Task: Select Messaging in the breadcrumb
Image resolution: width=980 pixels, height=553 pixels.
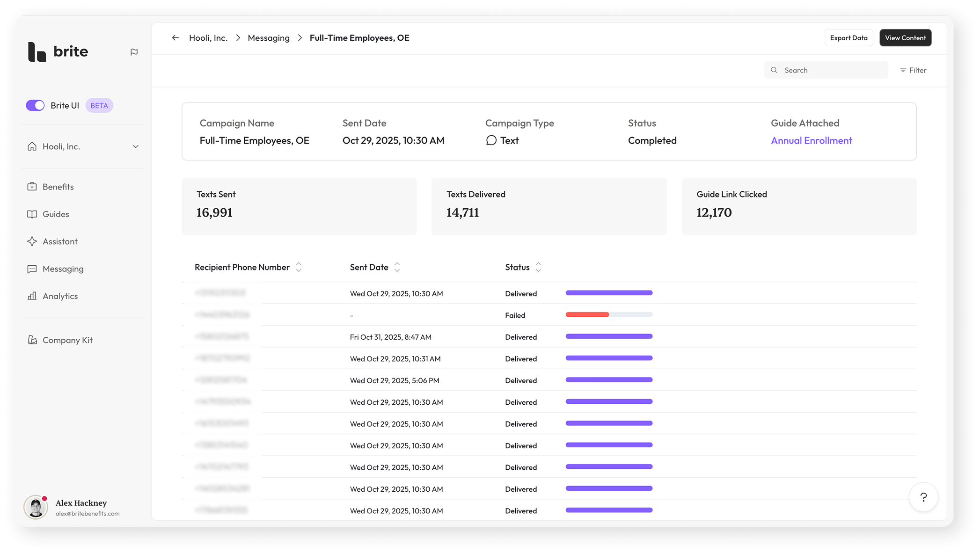Action: (x=269, y=38)
